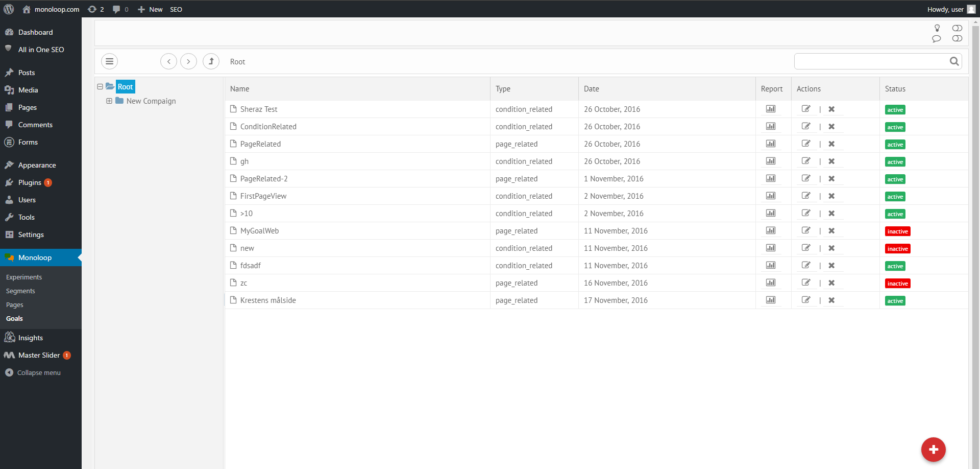The height and width of the screenshot is (469, 980).
Task: Navigate back with left arrow button
Action: (168, 61)
